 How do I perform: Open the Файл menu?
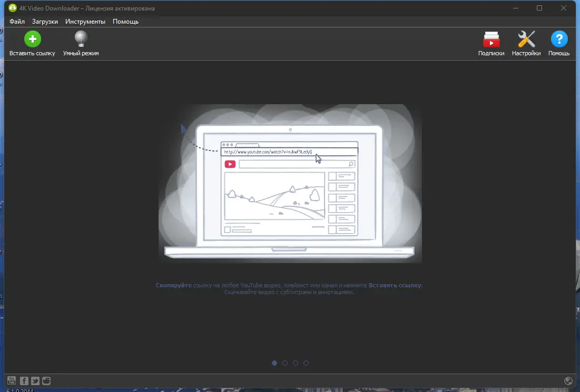(x=17, y=22)
